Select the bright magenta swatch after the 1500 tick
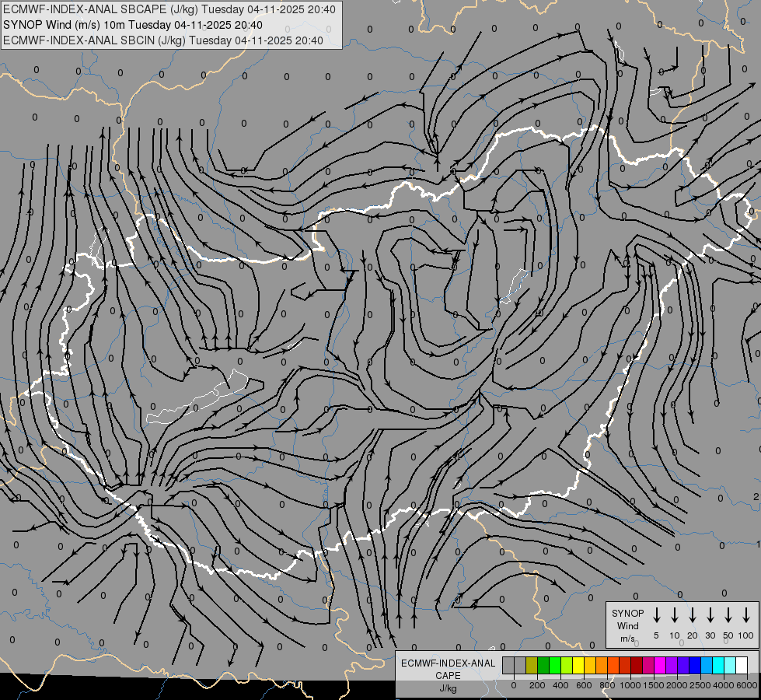Image resolution: width=761 pixels, height=700 pixels. coord(660,665)
